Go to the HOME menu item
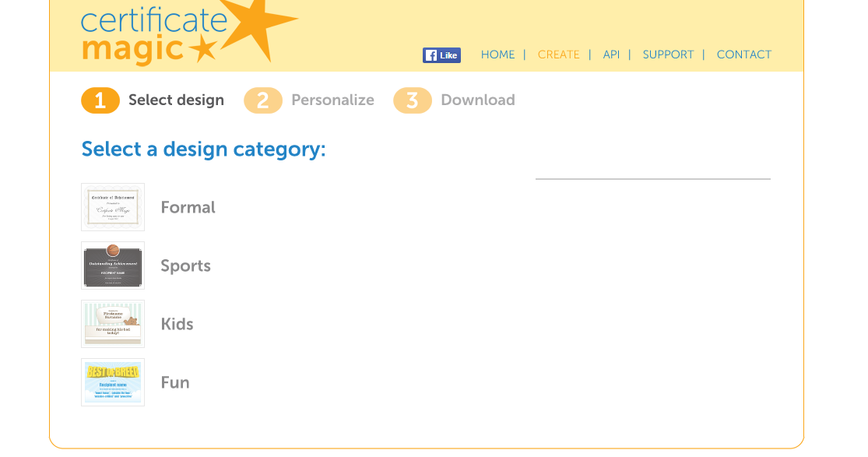This screenshot has width=868, height=457. point(497,54)
